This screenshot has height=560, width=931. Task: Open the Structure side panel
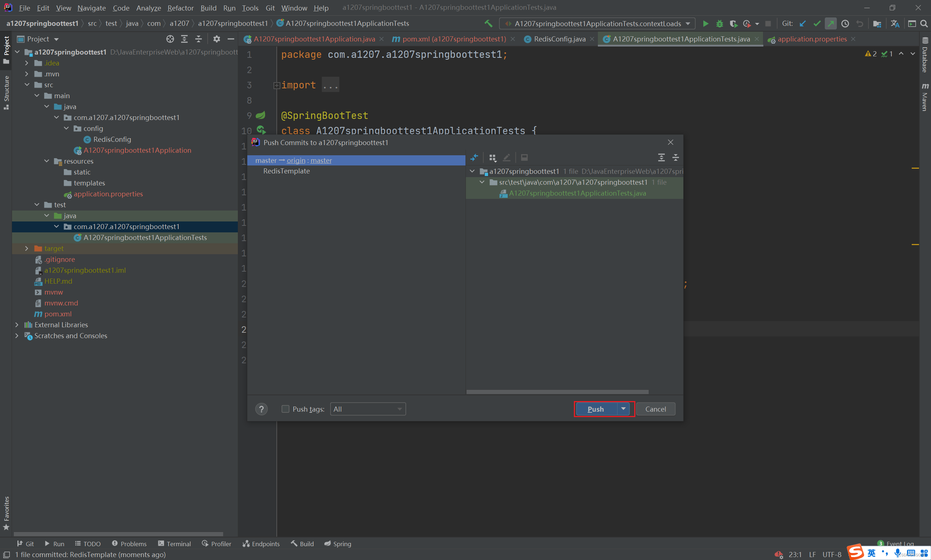pos(6,92)
